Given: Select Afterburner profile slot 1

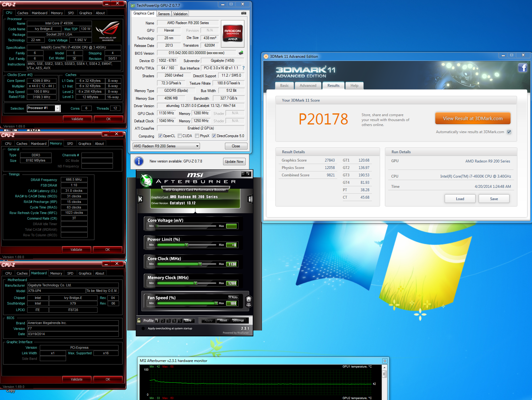Looking at the screenshot, I should click(x=157, y=321).
